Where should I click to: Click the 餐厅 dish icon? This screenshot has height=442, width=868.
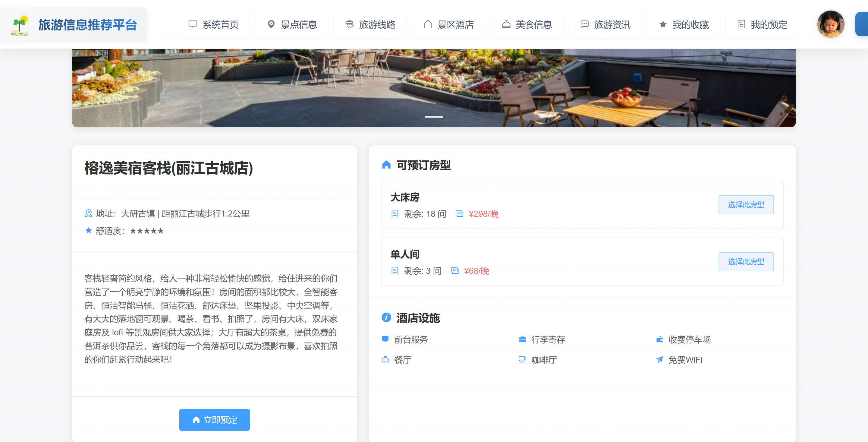[x=385, y=359]
